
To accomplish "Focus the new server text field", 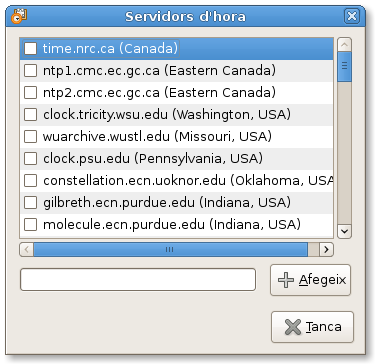I will (x=138, y=280).
